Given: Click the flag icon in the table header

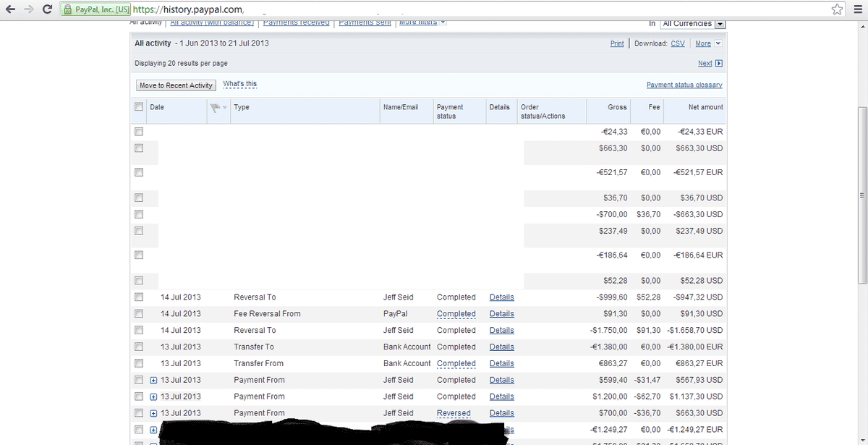Looking at the screenshot, I should (216, 107).
